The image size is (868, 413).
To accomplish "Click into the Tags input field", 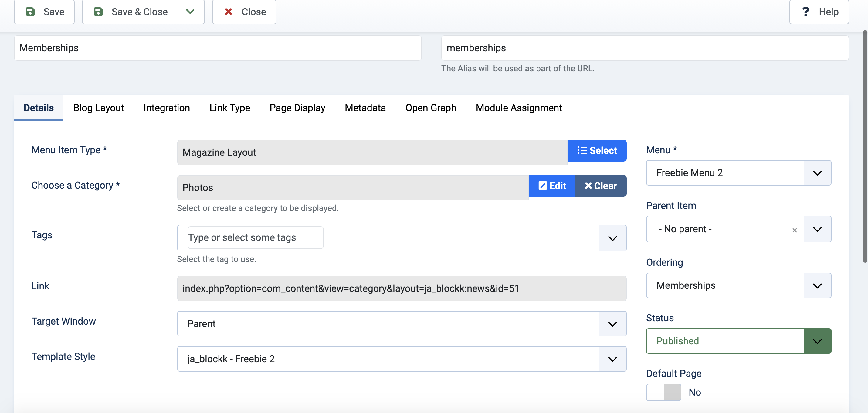I will pyautogui.click(x=255, y=238).
